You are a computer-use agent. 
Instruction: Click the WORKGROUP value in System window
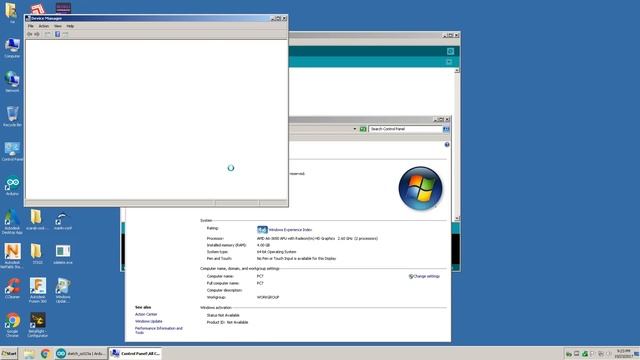tap(268, 298)
